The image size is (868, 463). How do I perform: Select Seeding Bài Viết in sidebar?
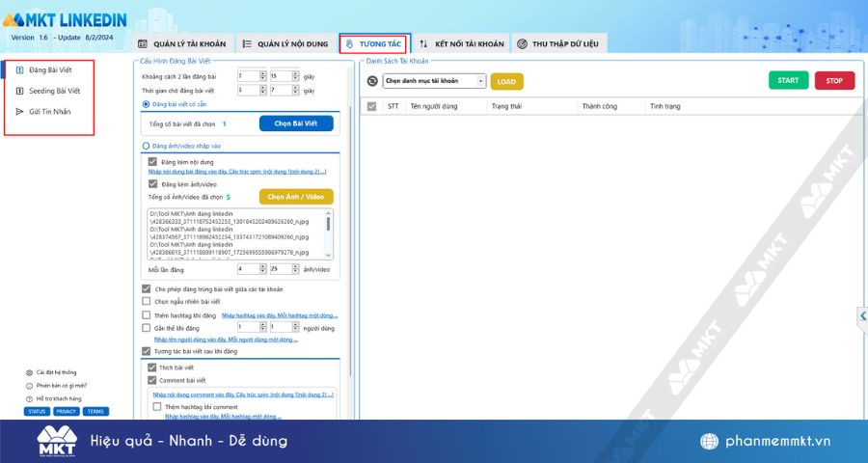click(x=55, y=91)
